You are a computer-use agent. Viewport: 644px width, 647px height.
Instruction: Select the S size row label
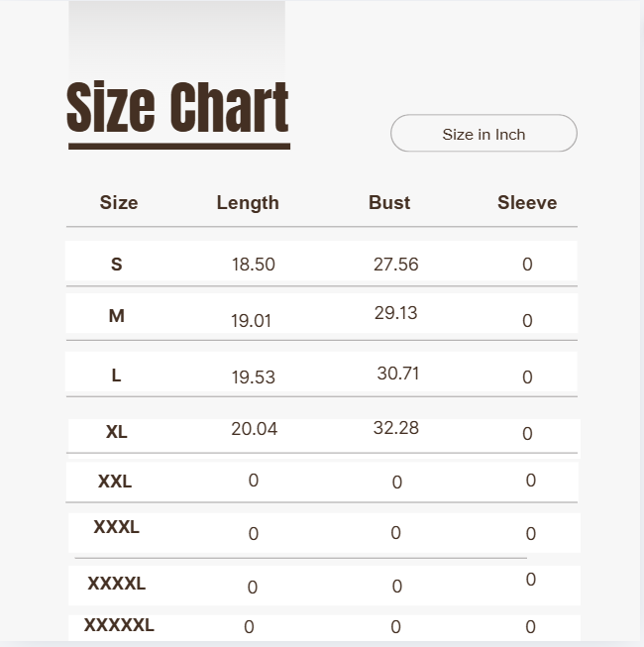(117, 265)
